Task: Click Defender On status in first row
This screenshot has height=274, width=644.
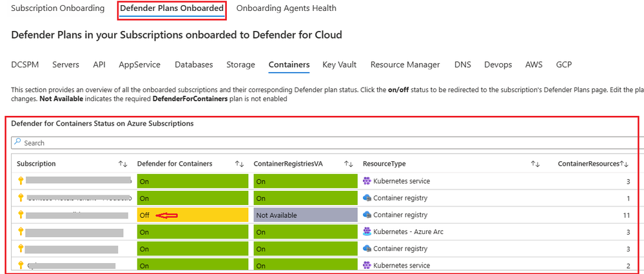Action: click(x=193, y=181)
